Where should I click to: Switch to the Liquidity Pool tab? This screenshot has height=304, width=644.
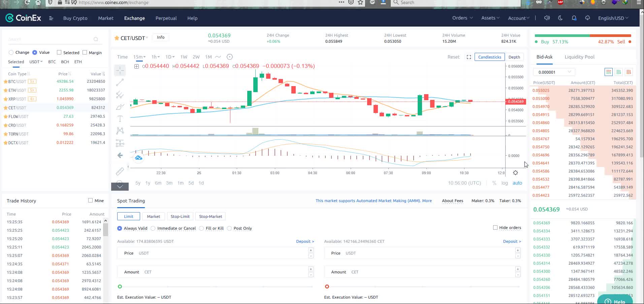tap(579, 57)
